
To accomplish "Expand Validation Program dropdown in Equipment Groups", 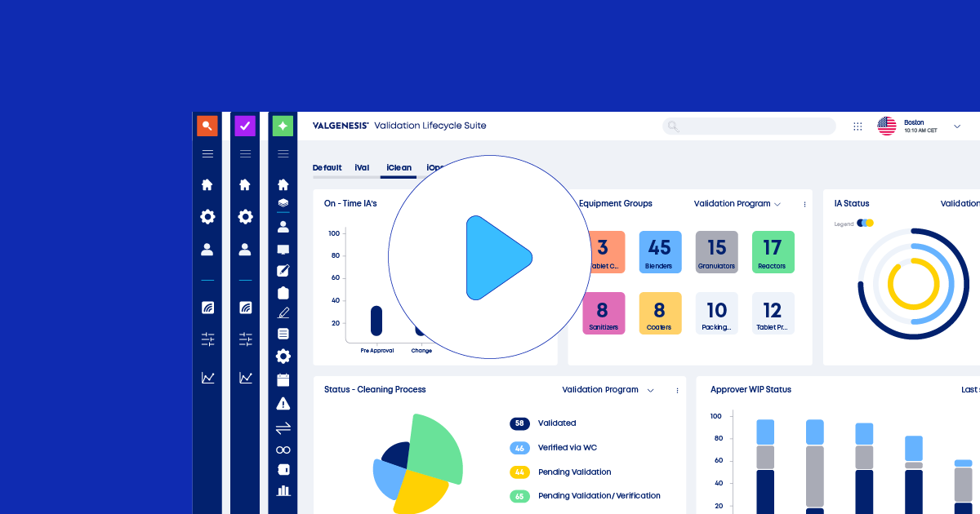I will coord(777,204).
